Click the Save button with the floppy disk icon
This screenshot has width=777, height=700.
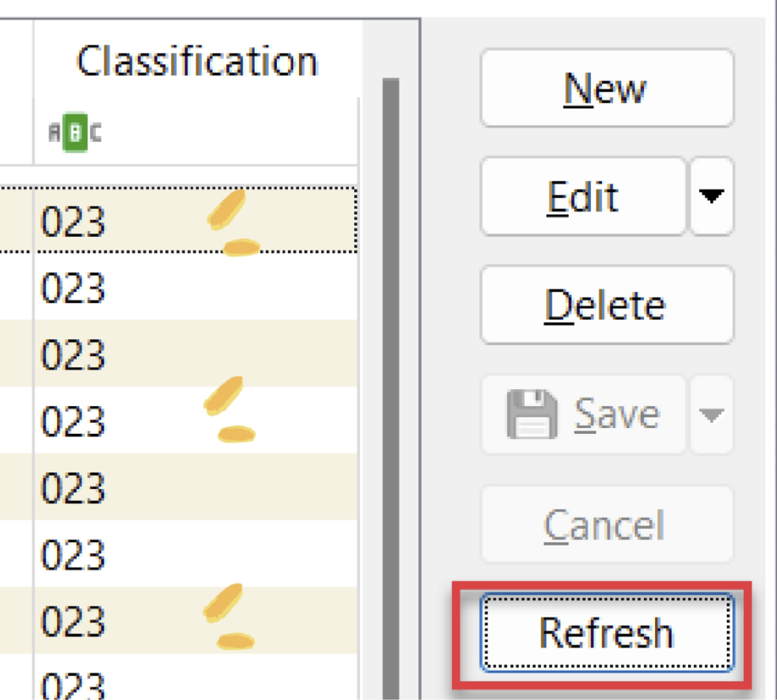pyautogui.click(x=583, y=415)
